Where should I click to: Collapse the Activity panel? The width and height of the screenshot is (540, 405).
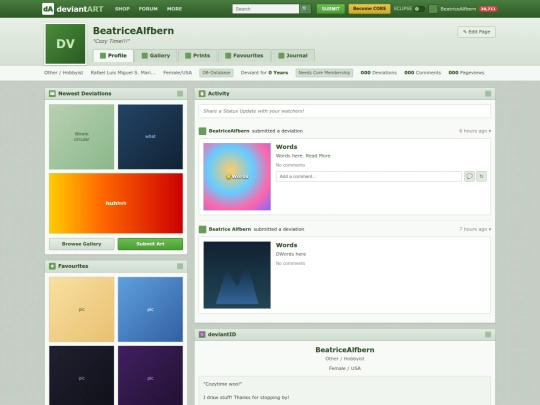pyautogui.click(x=488, y=94)
